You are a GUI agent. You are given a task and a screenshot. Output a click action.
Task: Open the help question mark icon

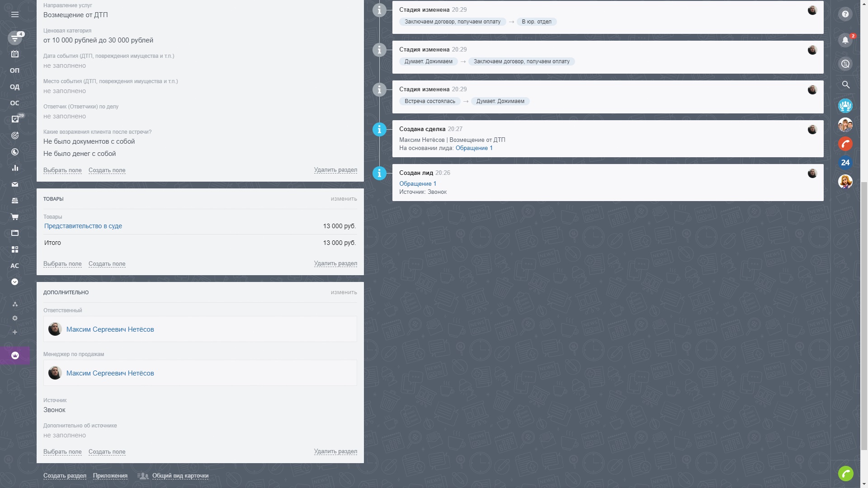845,14
